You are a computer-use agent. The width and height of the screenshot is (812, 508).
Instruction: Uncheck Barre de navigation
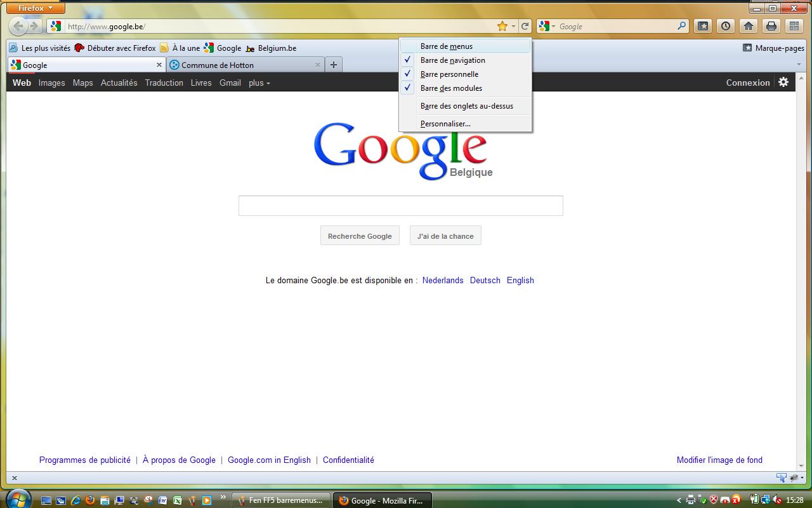coord(452,60)
